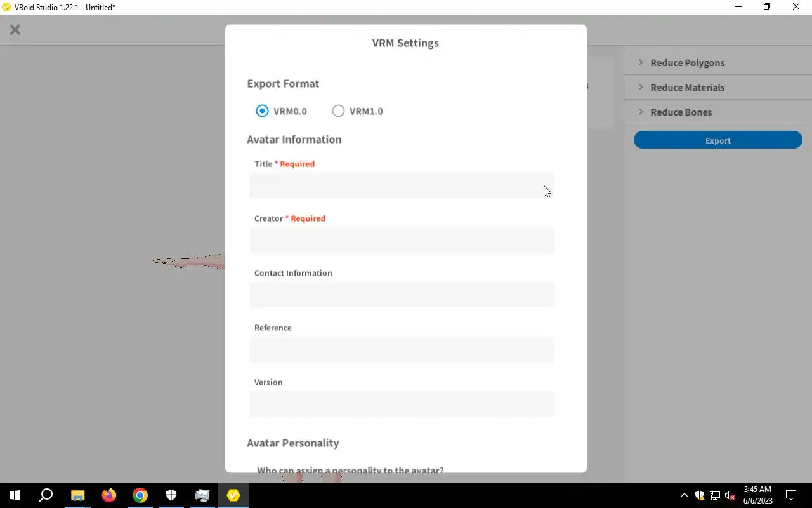This screenshot has width=812, height=508.
Task: Open Windows Security shield icon in taskbar
Action: tap(171, 495)
